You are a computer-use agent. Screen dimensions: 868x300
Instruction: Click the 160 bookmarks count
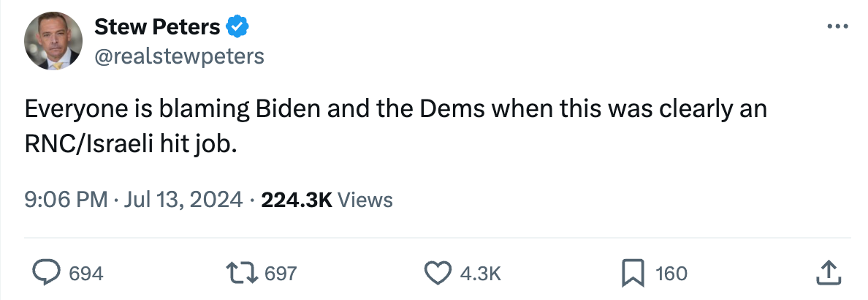(x=671, y=274)
